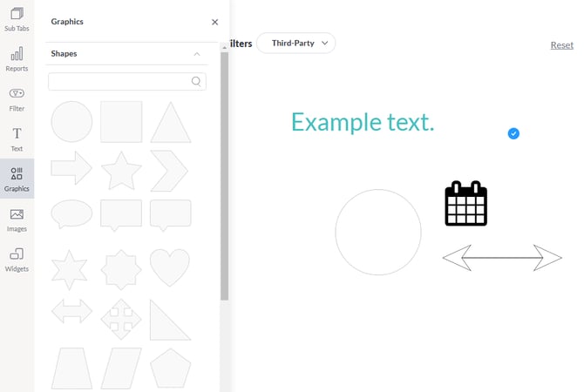Select the circle shape in Shapes panel

pos(71,121)
